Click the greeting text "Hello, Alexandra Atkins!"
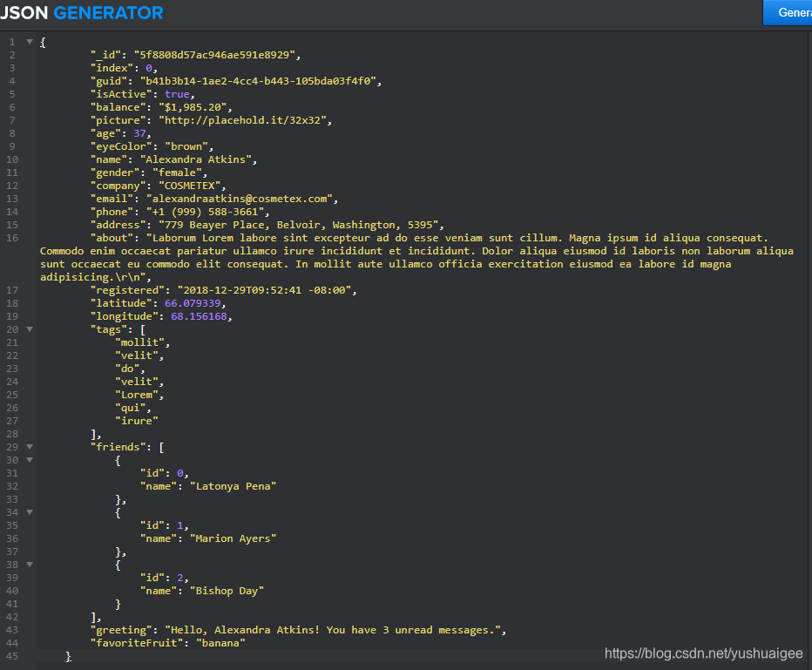The image size is (812, 670). click(x=245, y=630)
